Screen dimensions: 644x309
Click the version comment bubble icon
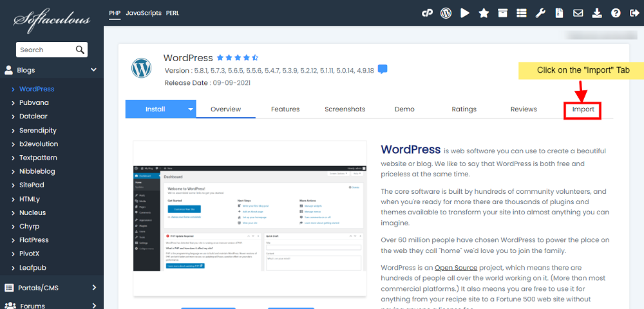tap(383, 70)
